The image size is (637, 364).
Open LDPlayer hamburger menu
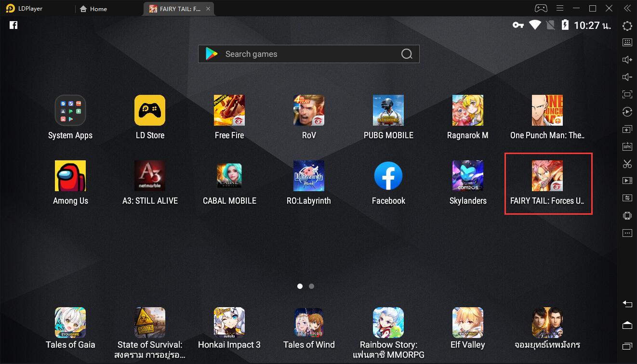point(559,8)
